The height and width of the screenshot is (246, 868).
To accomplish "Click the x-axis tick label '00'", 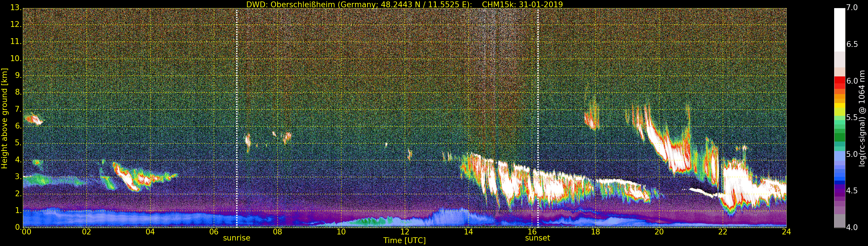I will pyautogui.click(x=26, y=232).
